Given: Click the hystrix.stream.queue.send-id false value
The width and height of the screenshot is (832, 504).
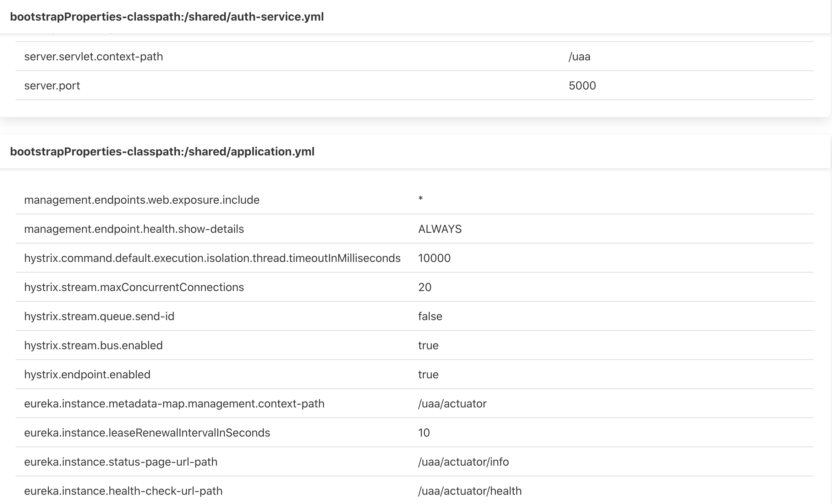Looking at the screenshot, I should point(430,316).
